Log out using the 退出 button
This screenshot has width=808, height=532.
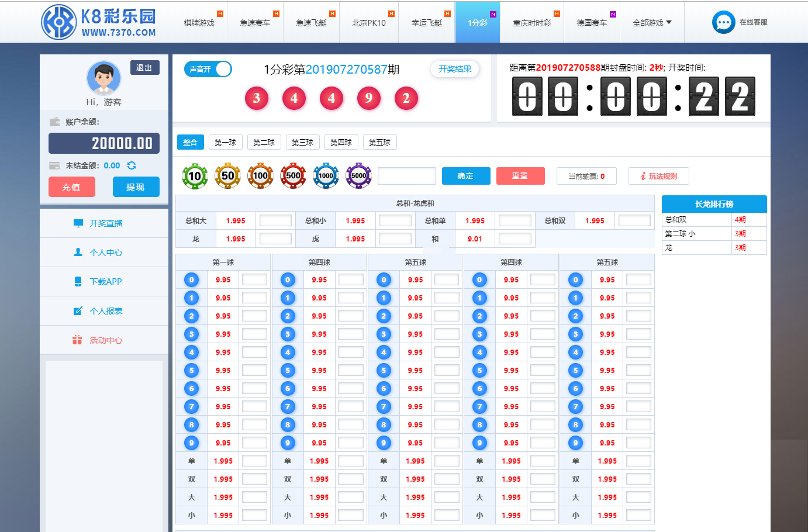pyautogui.click(x=144, y=68)
